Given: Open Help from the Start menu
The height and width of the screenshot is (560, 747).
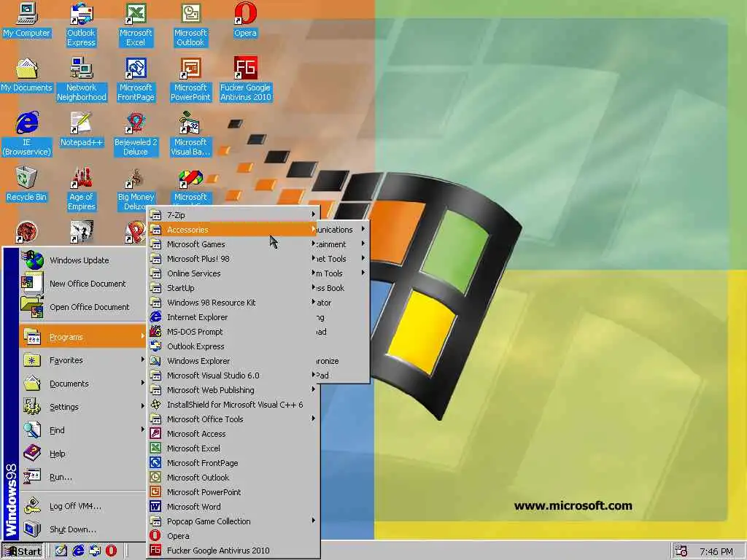Looking at the screenshot, I should [83, 454].
